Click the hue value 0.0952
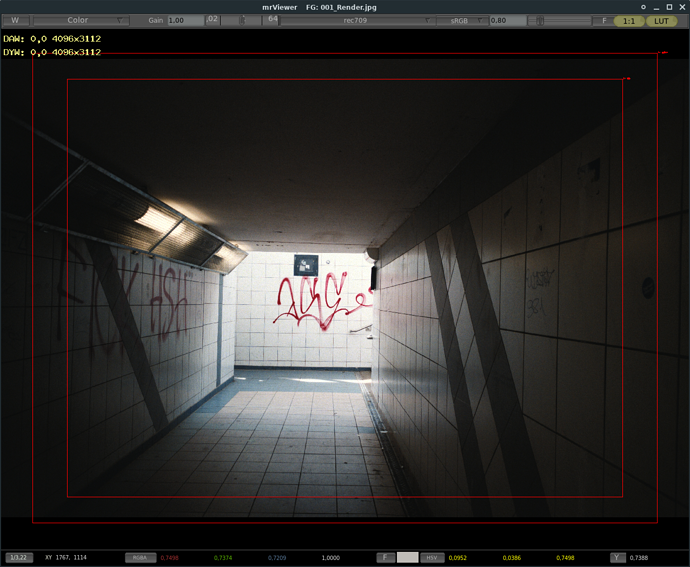Image resolution: width=690 pixels, height=567 pixels. pos(458,558)
